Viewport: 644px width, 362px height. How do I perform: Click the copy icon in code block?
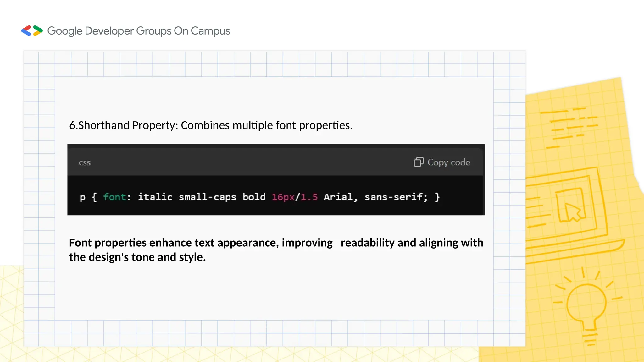point(418,162)
